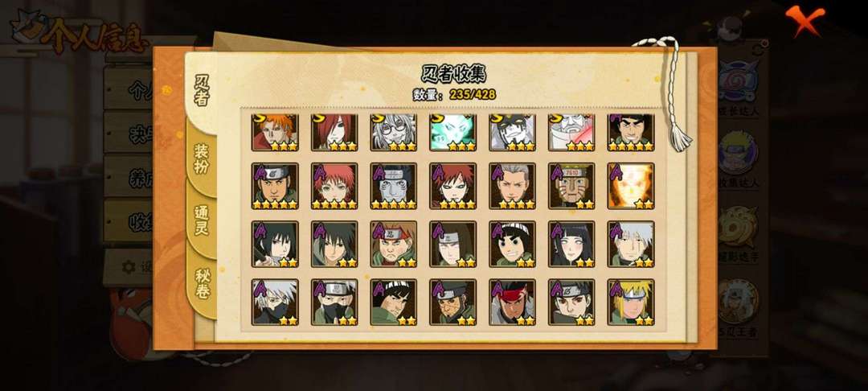Pick the Rock Lee bowl-cut ninja card
Image resolution: width=868 pixels, height=391 pixels.
[512, 245]
